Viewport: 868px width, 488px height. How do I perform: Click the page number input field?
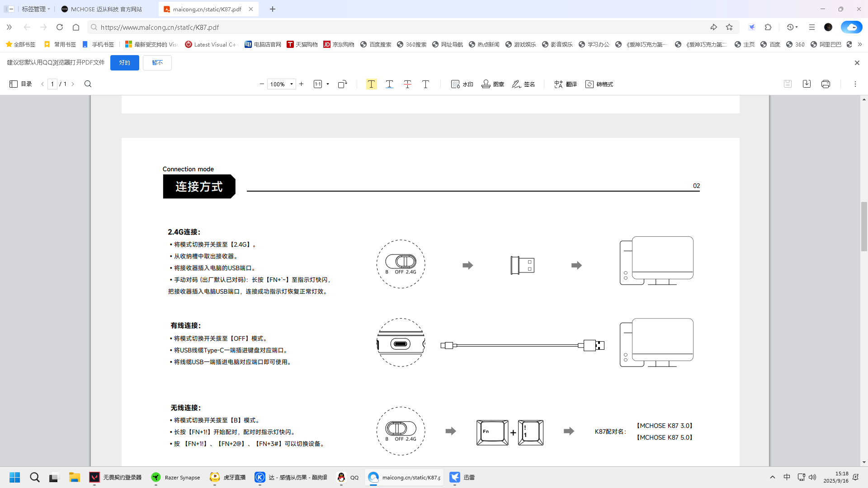click(52, 84)
